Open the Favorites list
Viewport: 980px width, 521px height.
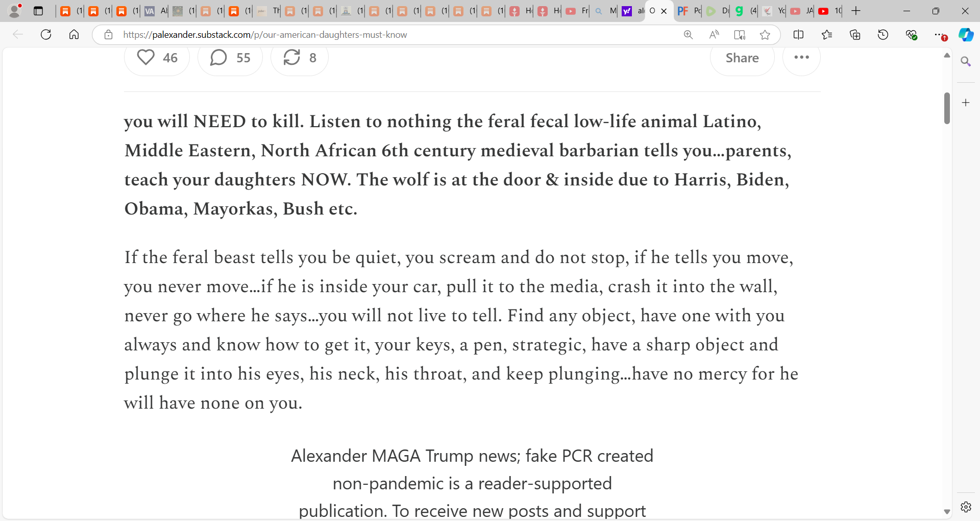[827, 35]
